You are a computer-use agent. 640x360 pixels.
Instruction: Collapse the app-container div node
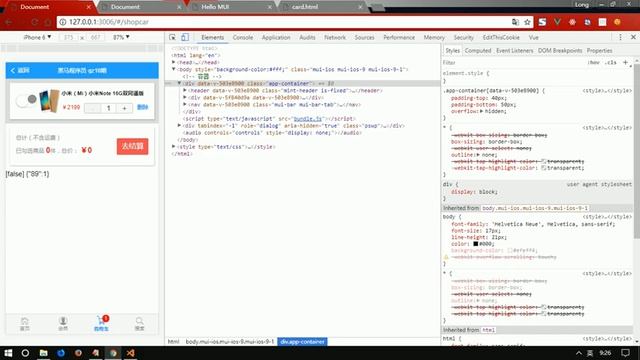tap(179, 83)
